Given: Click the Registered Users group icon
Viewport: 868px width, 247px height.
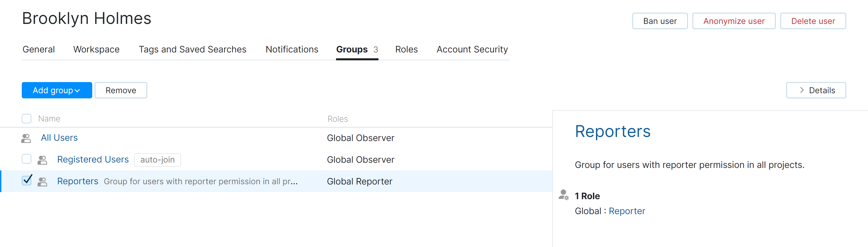Looking at the screenshot, I should click(42, 160).
